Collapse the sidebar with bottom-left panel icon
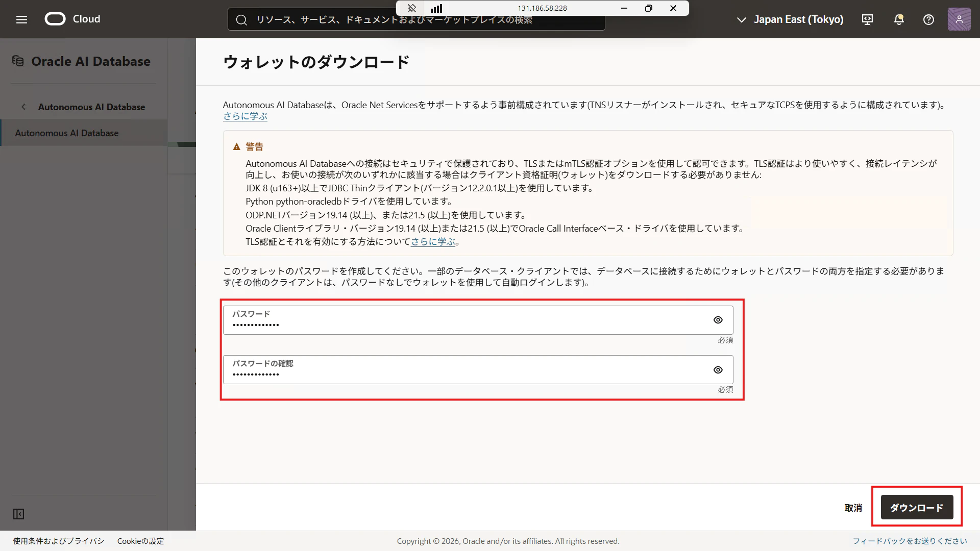The width and height of the screenshot is (980, 551). point(18,514)
